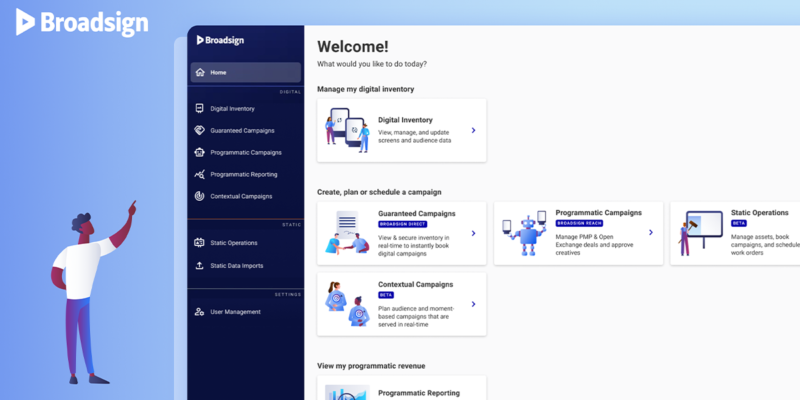Open the Contextual Campaigns card title
The height and width of the screenshot is (400, 800).
[415, 284]
